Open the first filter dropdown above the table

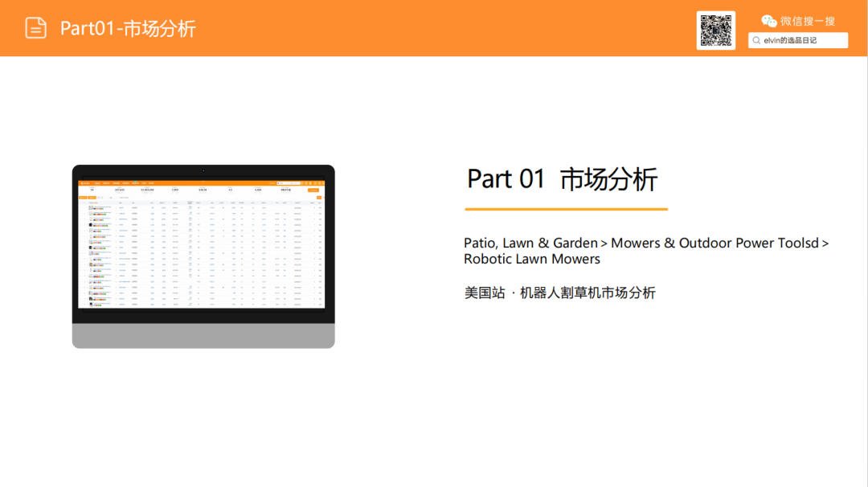pos(83,198)
